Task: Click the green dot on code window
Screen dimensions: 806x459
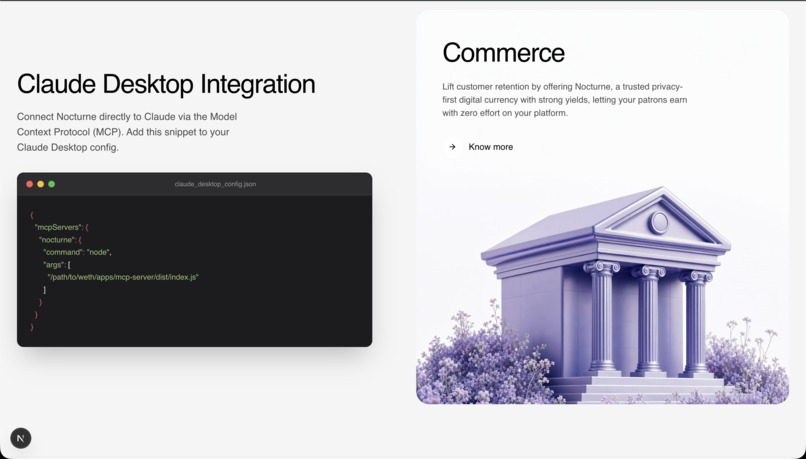Action: pos(51,184)
